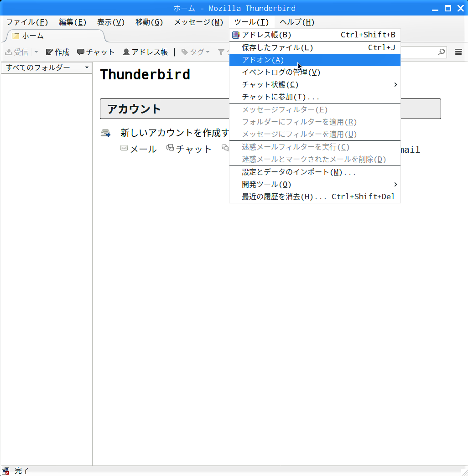Maximize the Thunderbird window
468x476 pixels.
tap(448, 8)
